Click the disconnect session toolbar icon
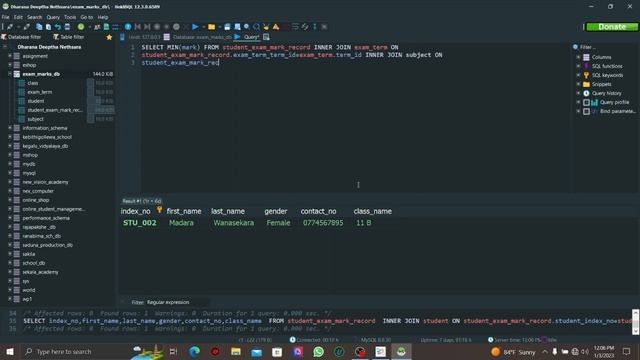Screen dimensions: 640x360 pos(27,27)
